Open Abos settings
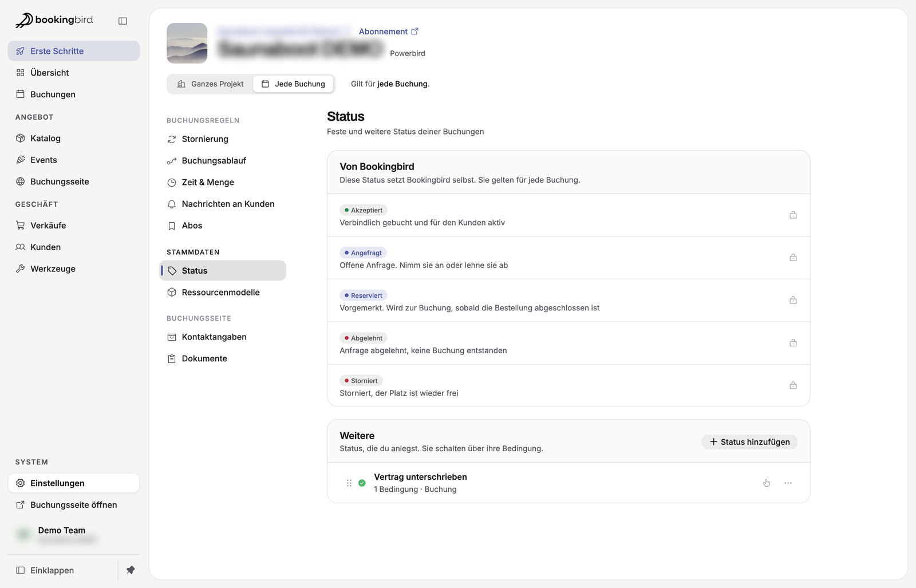Screen dimensions: 916x588 [223, 226]
